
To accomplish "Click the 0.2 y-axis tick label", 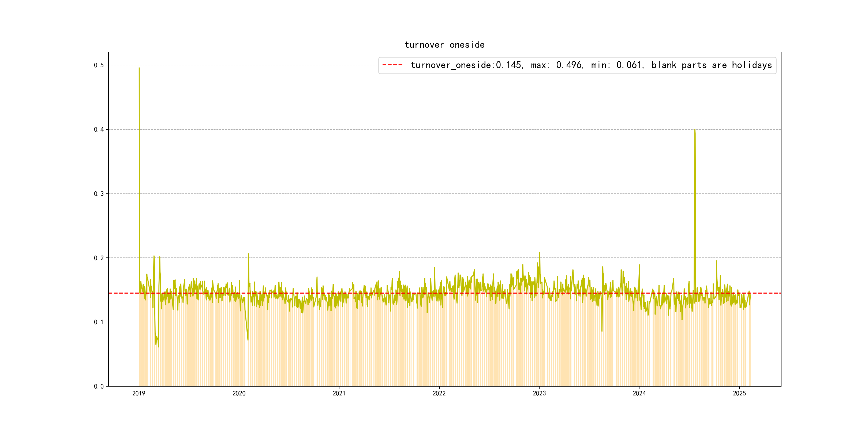I will [99, 258].
